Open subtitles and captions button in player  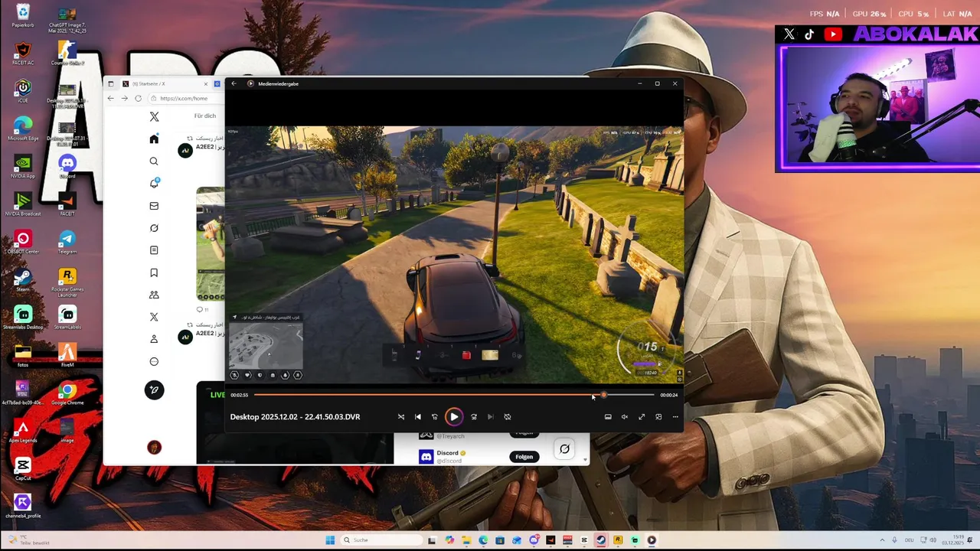point(608,417)
